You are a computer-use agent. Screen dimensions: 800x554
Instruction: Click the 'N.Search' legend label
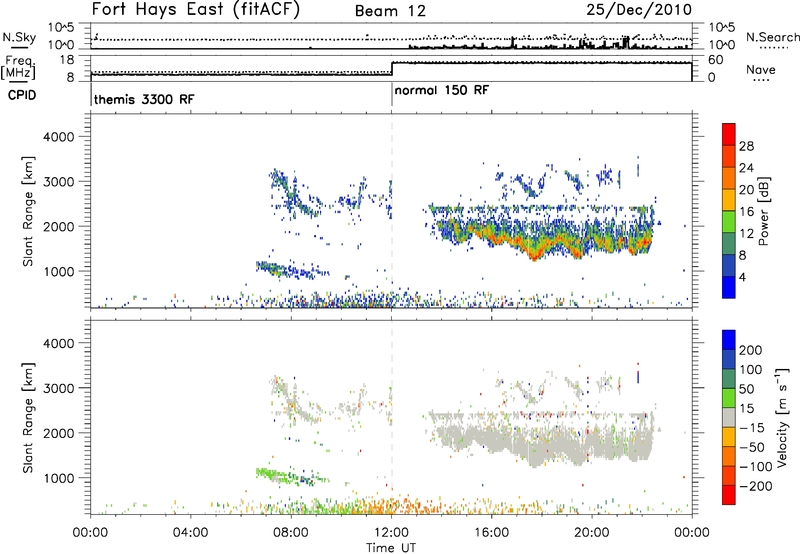coord(772,37)
